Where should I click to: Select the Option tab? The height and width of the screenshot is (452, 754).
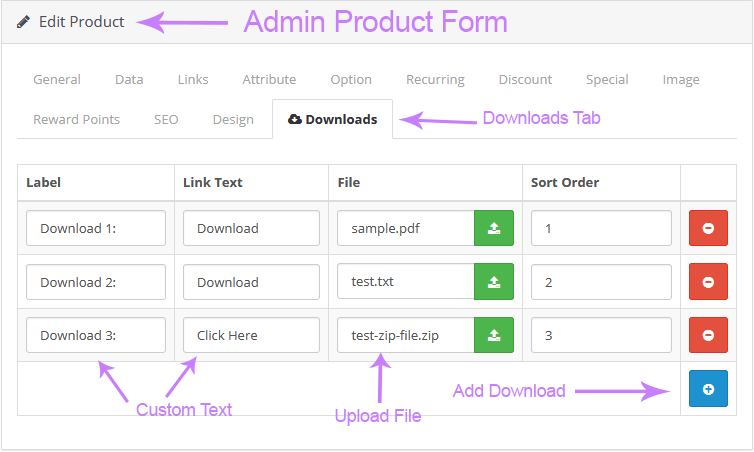click(351, 79)
